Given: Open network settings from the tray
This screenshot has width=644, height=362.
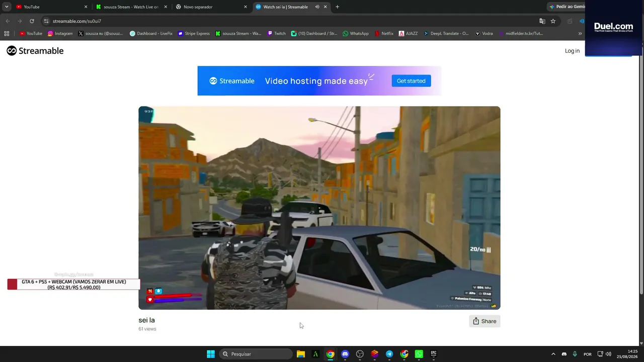Looking at the screenshot, I should pos(600,354).
